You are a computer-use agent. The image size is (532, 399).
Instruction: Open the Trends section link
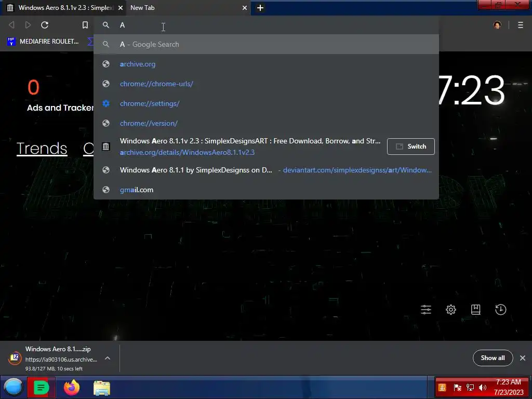pos(42,148)
